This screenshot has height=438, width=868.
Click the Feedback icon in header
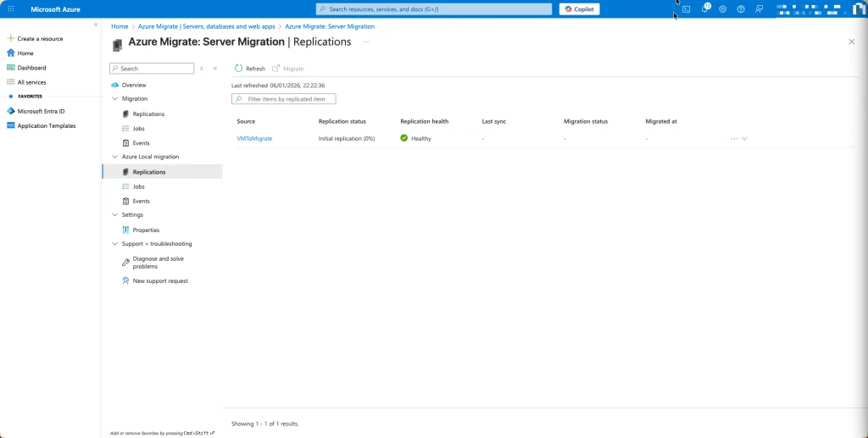(x=759, y=8)
